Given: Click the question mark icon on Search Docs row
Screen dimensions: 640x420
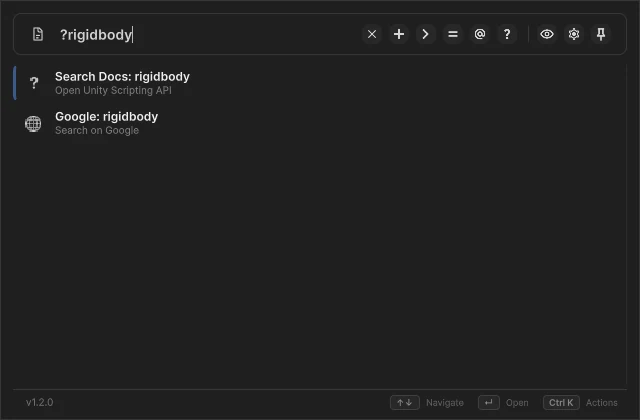Looking at the screenshot, I should click(34, 83).
